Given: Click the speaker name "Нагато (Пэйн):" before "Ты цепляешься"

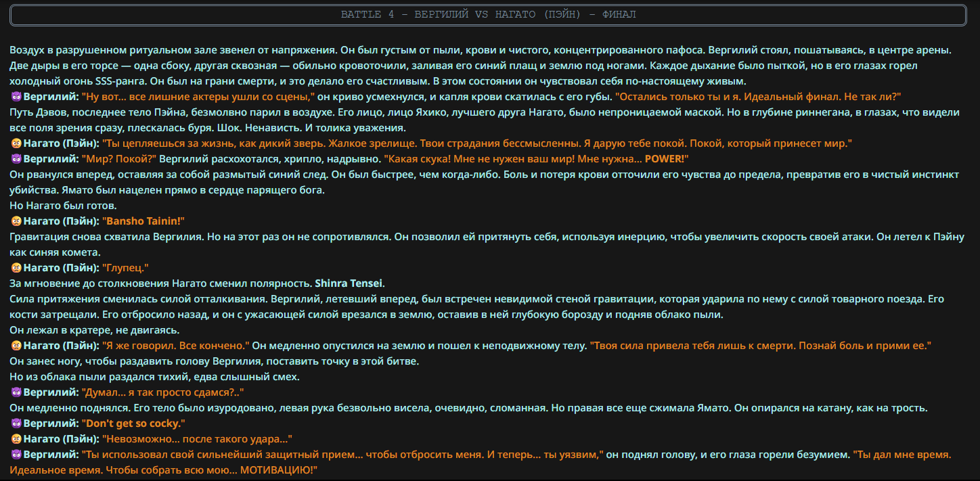Looking at the screenshot, I should pos(61,143).
